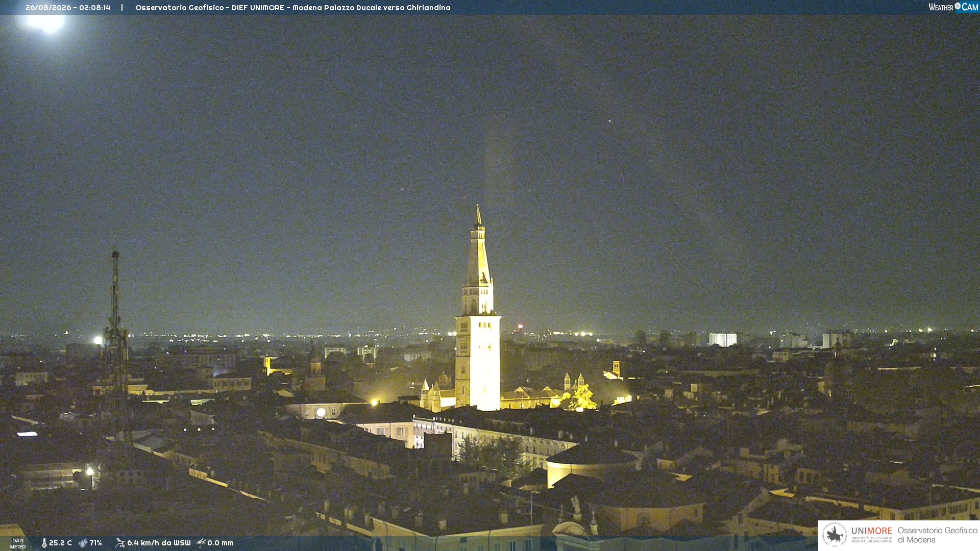Image resolution: width=980 pixels, height=551 pixels.
Task: Click the 71% humidity value
Action: [95, 543]
